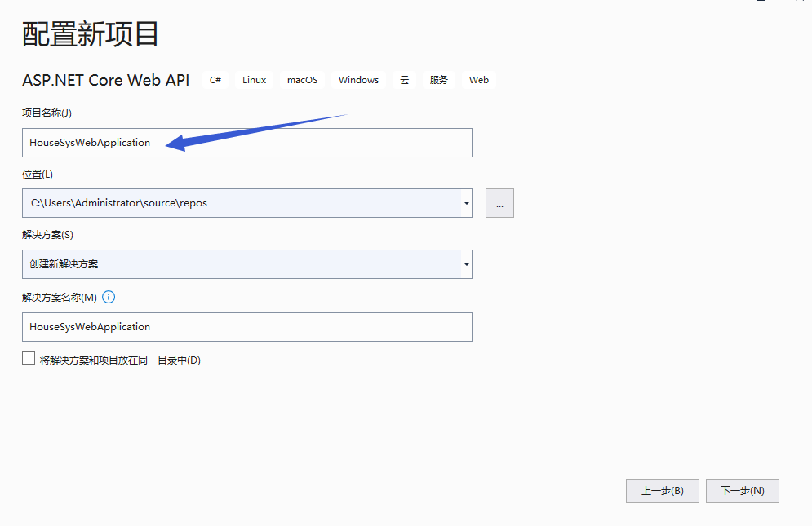Viewport: 812px width, 526px height.
Task: Click the 云 tag
Action: [x=405, y=80]
